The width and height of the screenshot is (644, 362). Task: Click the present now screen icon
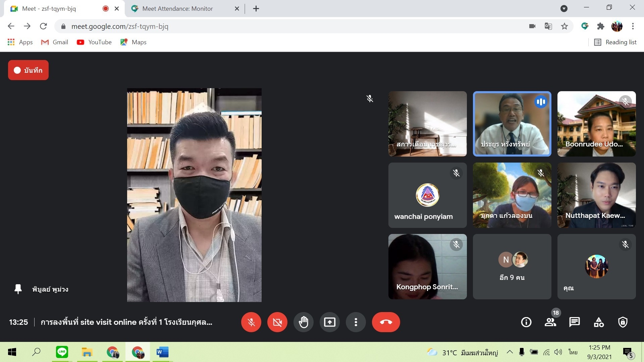click(x=330, y=322)
